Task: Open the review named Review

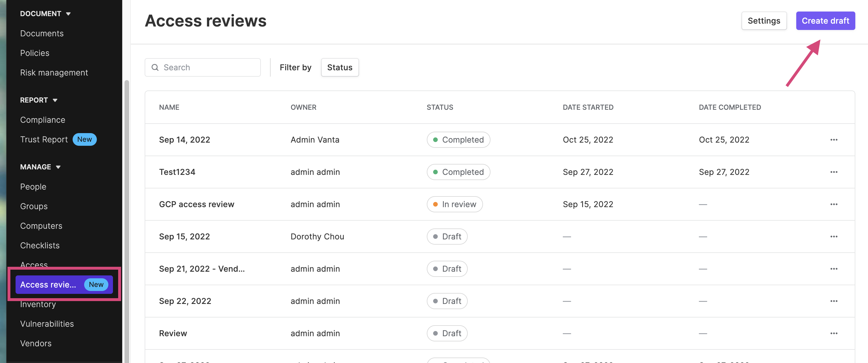Action: coord(173,333)
